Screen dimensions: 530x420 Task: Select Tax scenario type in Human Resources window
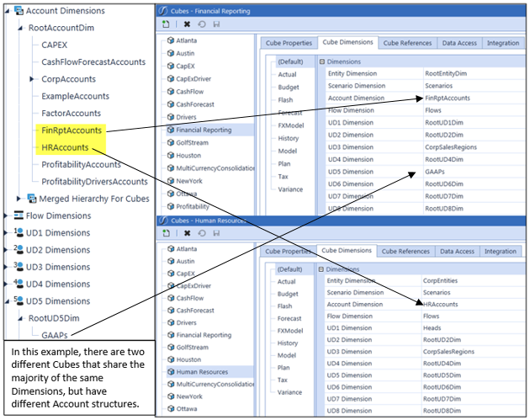pyautogui.click(x=282, y=380)
